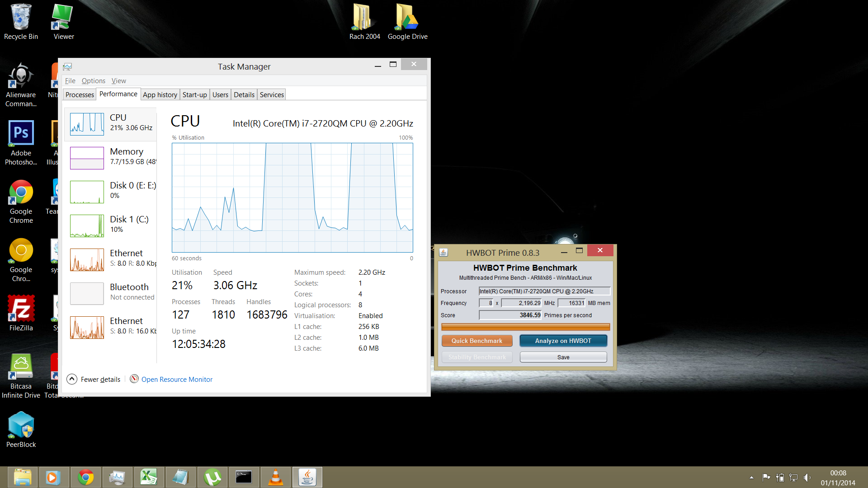
Task: Open media player taskbar icon
Action: coord(54,477)
